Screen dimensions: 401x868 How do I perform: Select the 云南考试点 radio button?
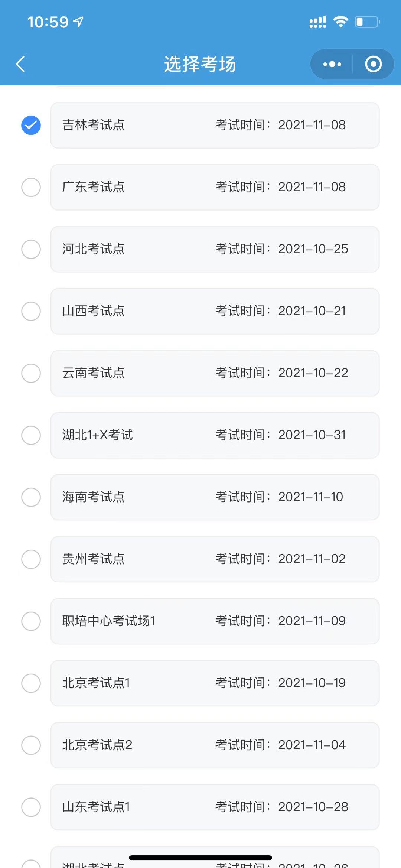(x=31, y=373)
